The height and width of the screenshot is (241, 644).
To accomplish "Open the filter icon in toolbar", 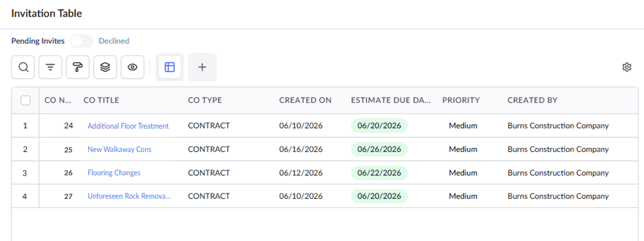I will point(50,67).
